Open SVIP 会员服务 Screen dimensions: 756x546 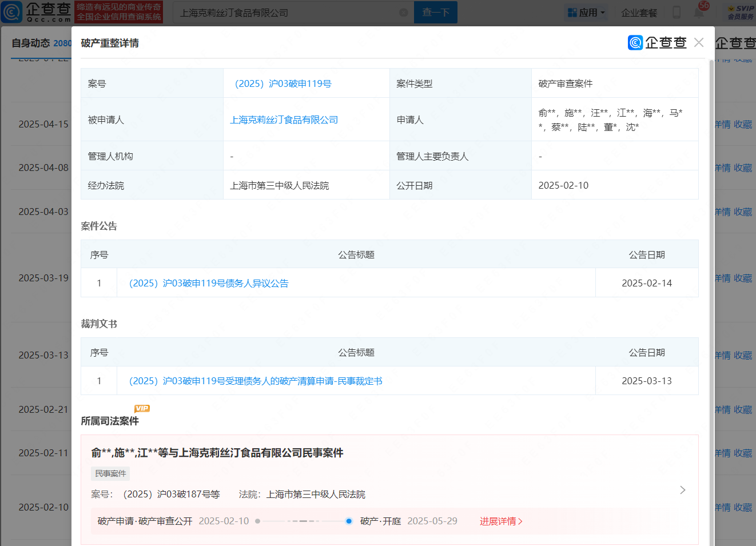click(x=741, y=12)
